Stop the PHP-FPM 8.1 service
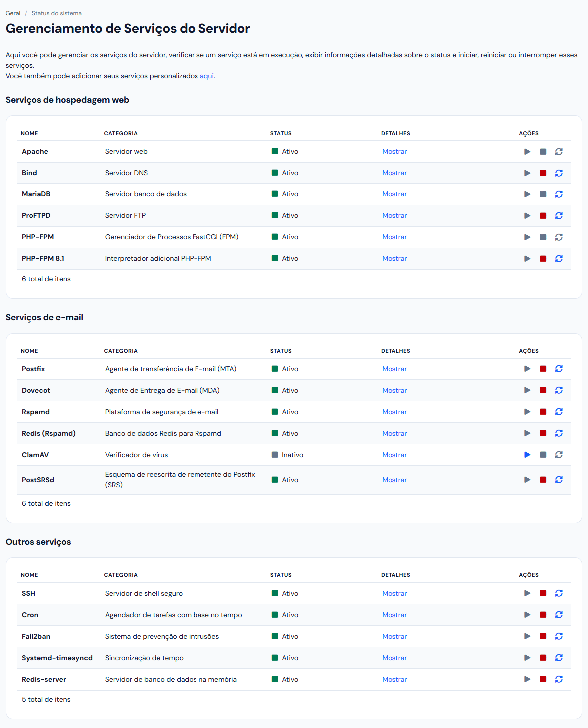Viewport: 588px width, 728px height. pos(543,259)
